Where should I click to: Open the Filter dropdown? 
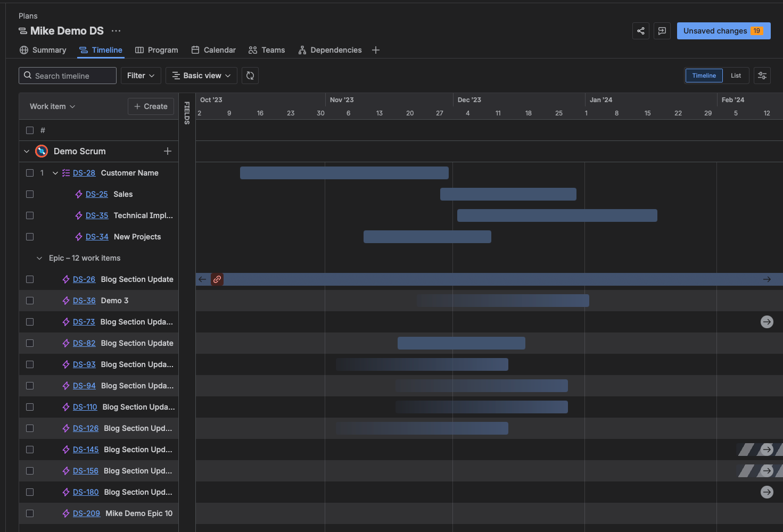click(141, 76)
